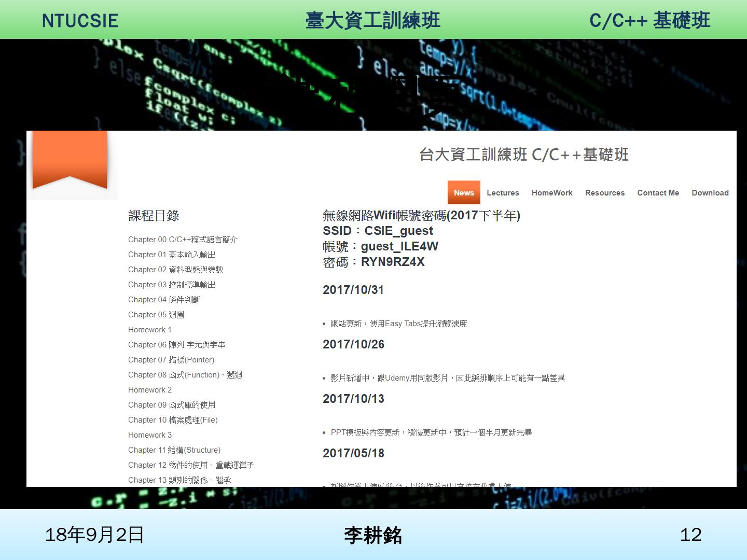Select Chapter 05 loops link

[156, 315]
